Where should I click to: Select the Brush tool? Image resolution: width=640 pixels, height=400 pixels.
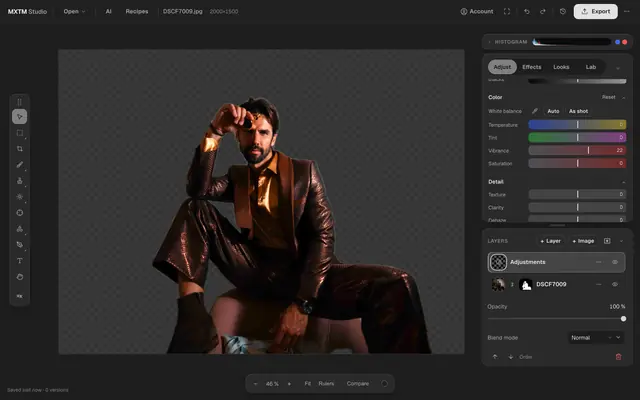tap(20, 164)
